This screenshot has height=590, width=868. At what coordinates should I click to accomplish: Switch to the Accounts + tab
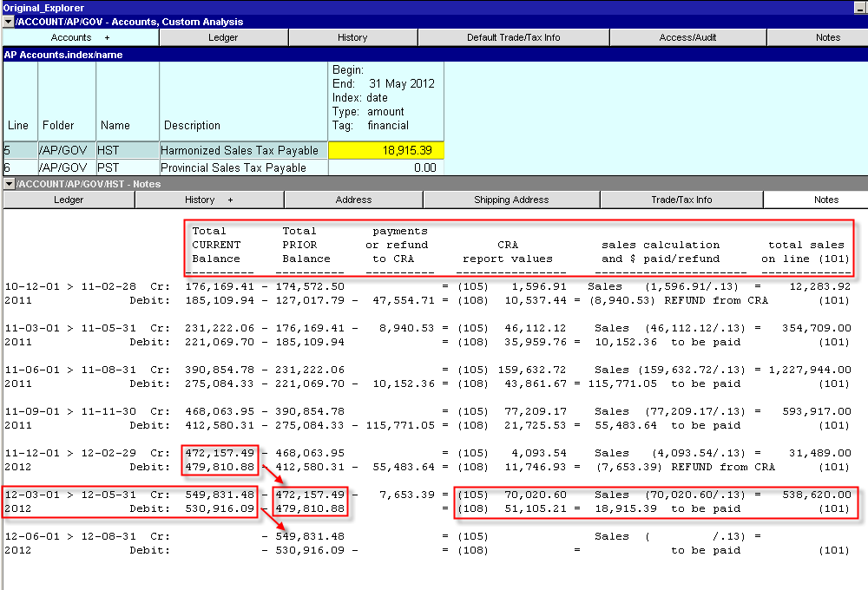[x=80, y=37]
